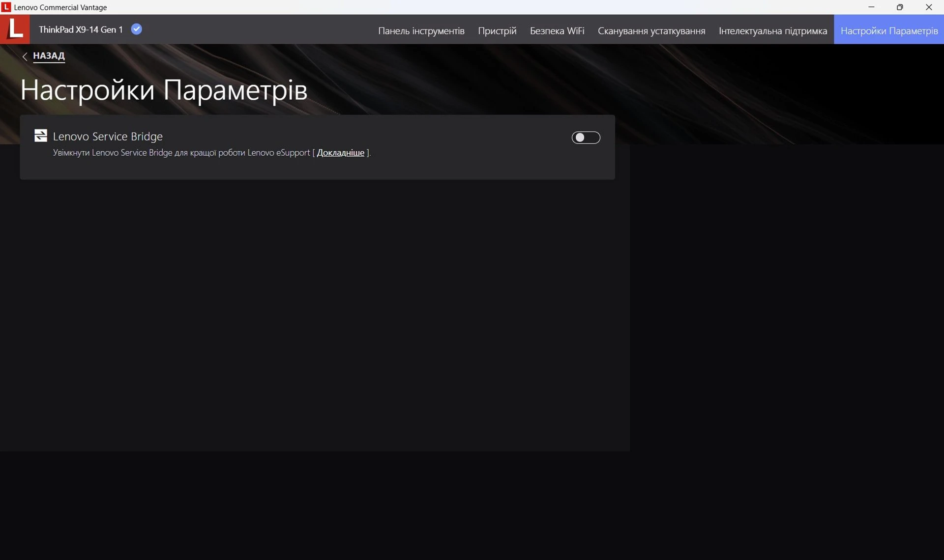The width and height of the screenshot is (944, 560).
Task: Click the Lenovo Service Bridge icon
Action: click(x=41, y=136)
